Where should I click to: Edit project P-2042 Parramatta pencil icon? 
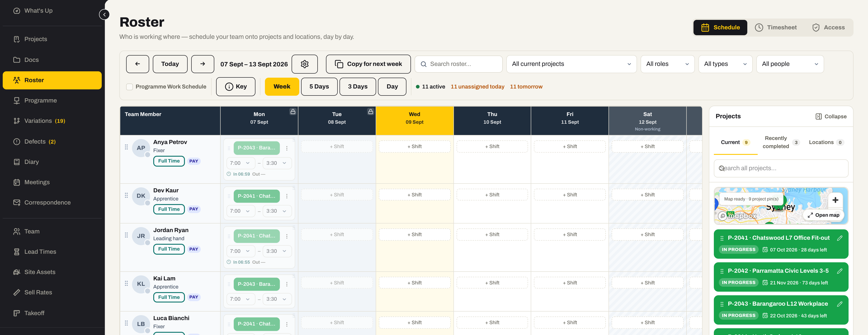click(x=840, y=271)
